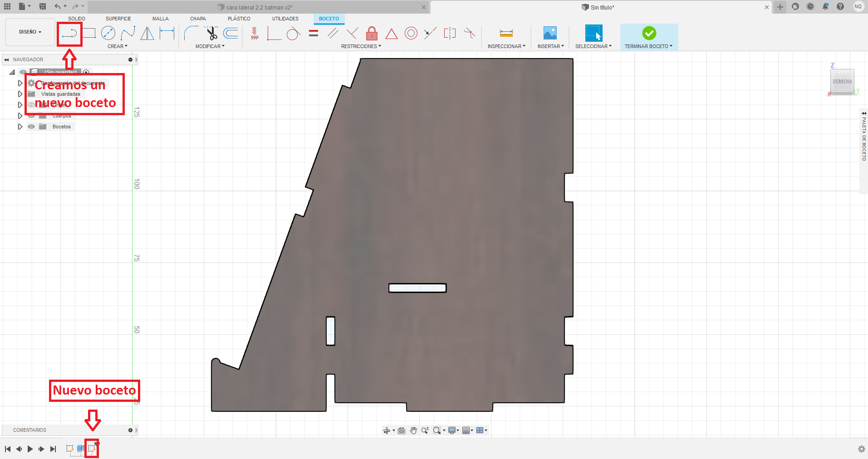The width and height of the screenshot is (868, 459).
Task: Toggle visibility of the root component eye
Action: 23,72
